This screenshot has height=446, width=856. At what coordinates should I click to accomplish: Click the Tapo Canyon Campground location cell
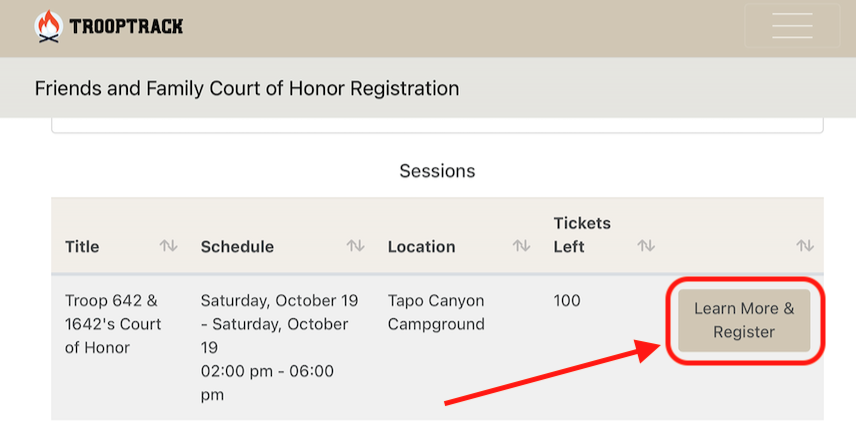coord(436,312)
